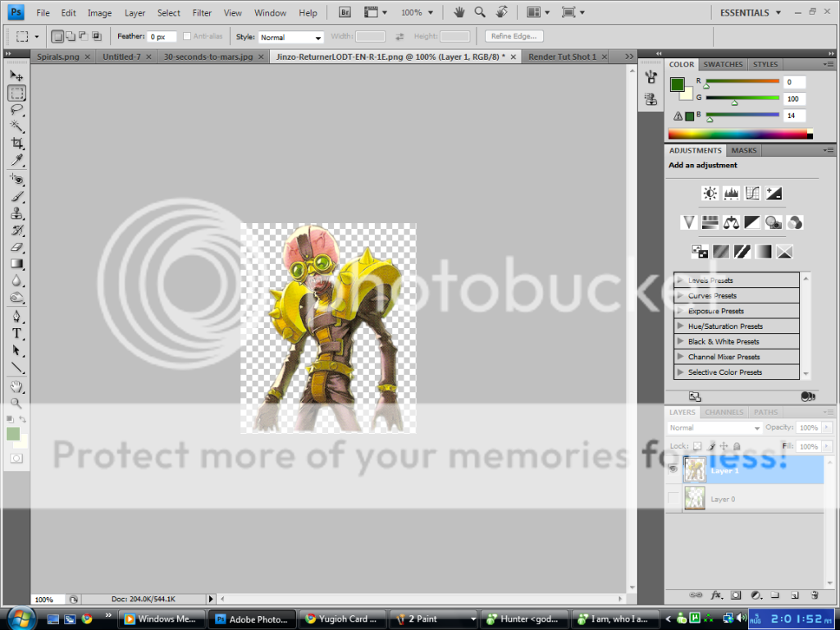The height and width of the screenshot is (630, 840).
Task: Enable the Anti-alias checkbox
Action: [x=189, y=36]
